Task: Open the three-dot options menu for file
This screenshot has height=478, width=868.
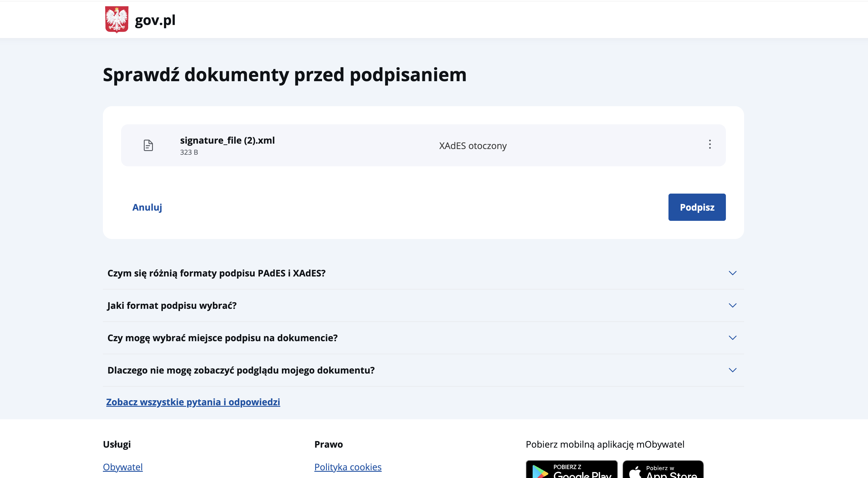Action: pyautogui.click(x=710, y=144)
